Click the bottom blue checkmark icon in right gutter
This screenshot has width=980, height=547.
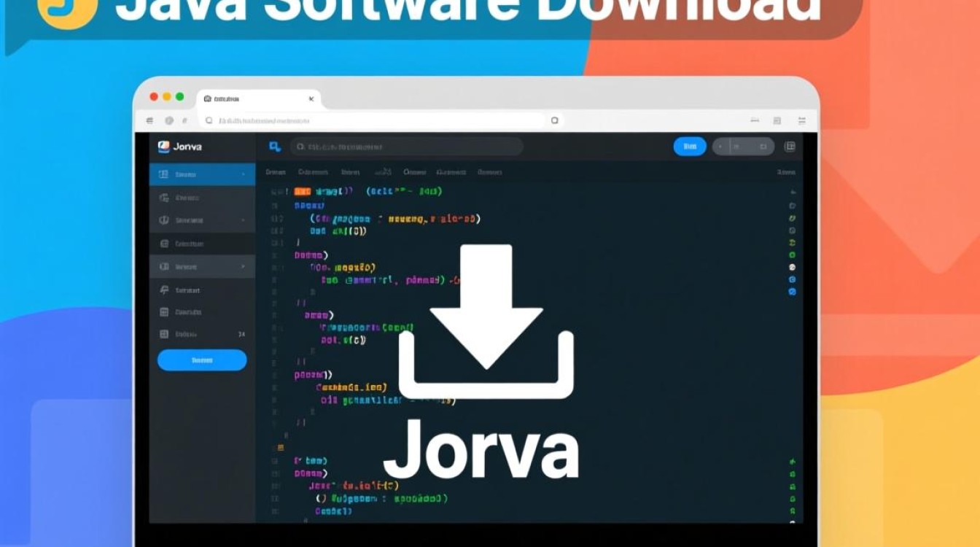pyautogui.click(x=792, y=292)
